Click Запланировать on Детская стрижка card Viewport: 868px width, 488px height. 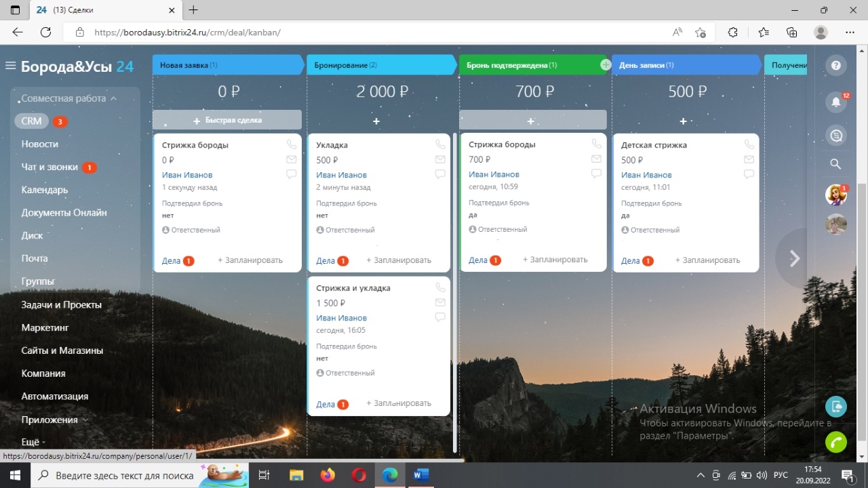(x=708, y=260)
